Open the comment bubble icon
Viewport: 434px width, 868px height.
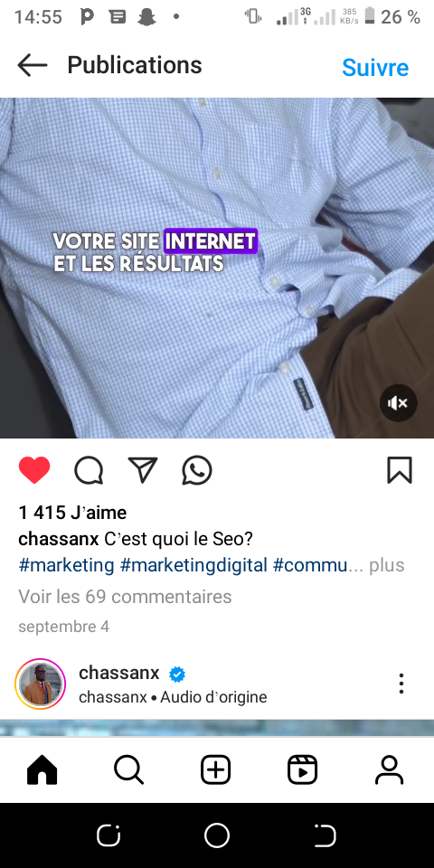pyautogui.click(x=89, y=471)
